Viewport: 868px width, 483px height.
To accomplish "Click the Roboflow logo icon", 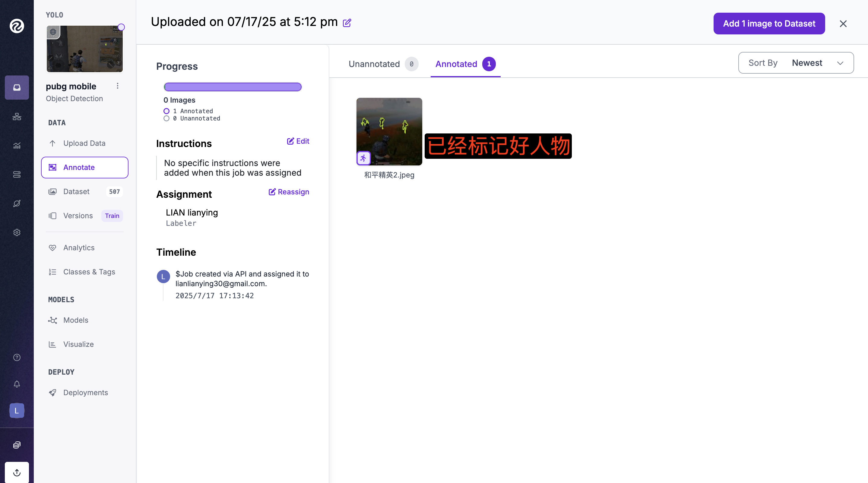I will [x=17, y=26].
